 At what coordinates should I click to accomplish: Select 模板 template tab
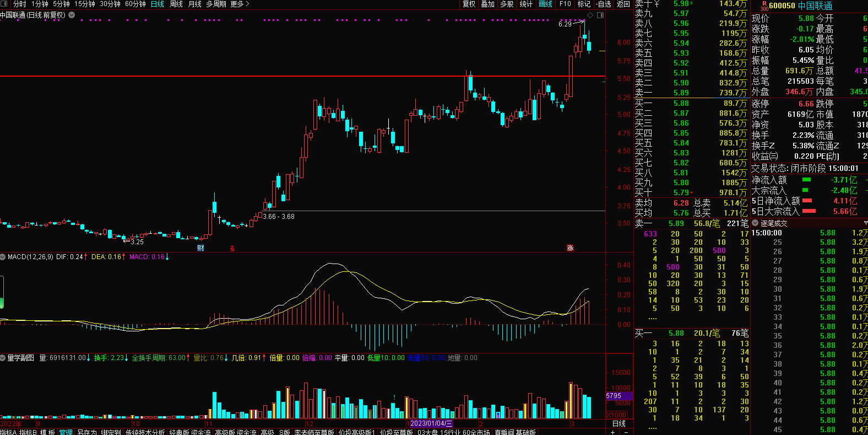coord(47,432)
